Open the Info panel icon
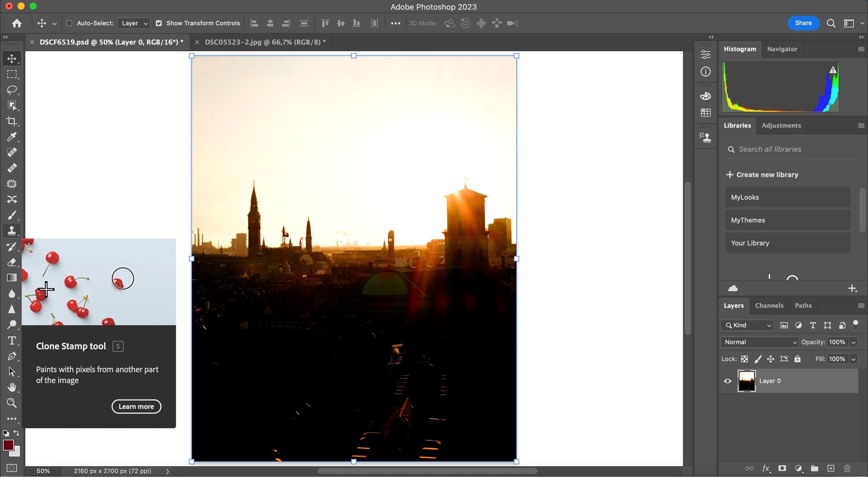Image resolution: width=868 pixels, height=477 pixels. tap(706, 71)
